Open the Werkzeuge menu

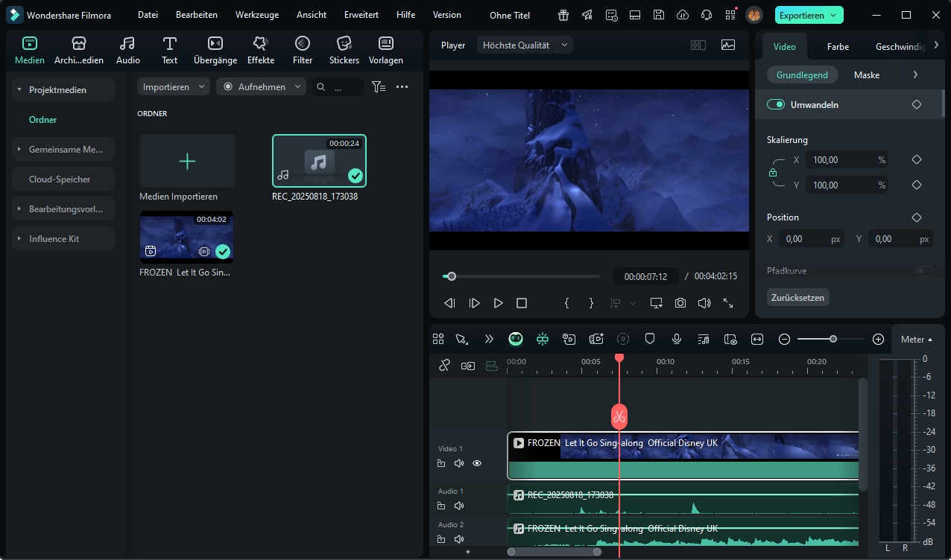point(257,15)
